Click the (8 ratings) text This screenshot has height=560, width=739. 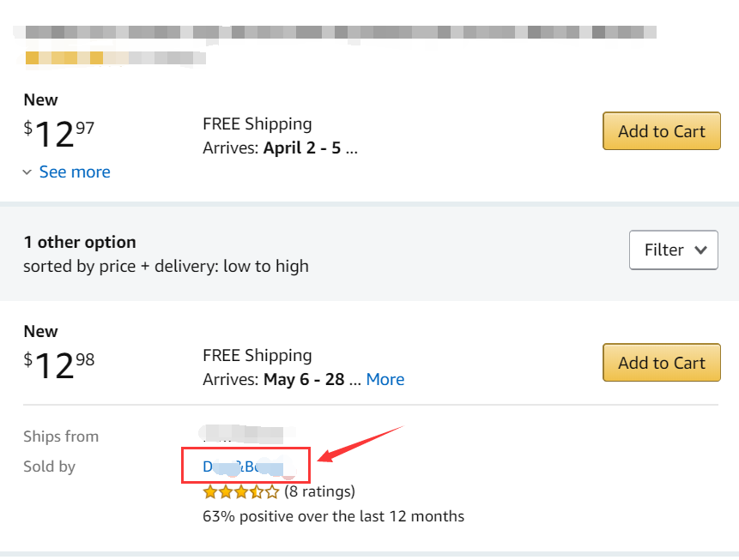click(319, 491)
